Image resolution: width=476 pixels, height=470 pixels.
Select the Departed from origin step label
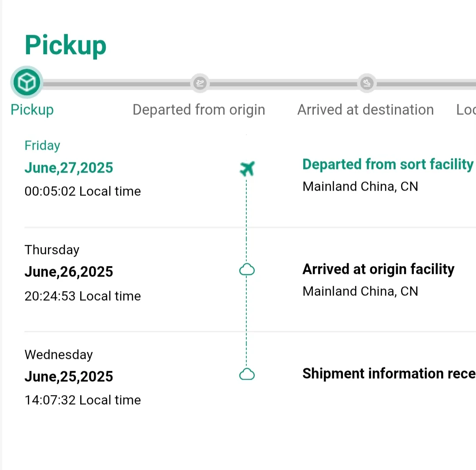click(199, 110)
